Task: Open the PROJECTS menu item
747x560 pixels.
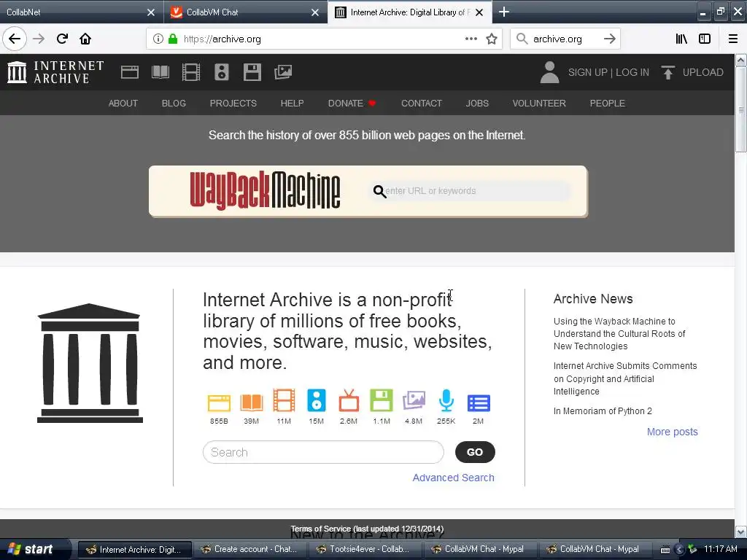Action: pos(233,104)
